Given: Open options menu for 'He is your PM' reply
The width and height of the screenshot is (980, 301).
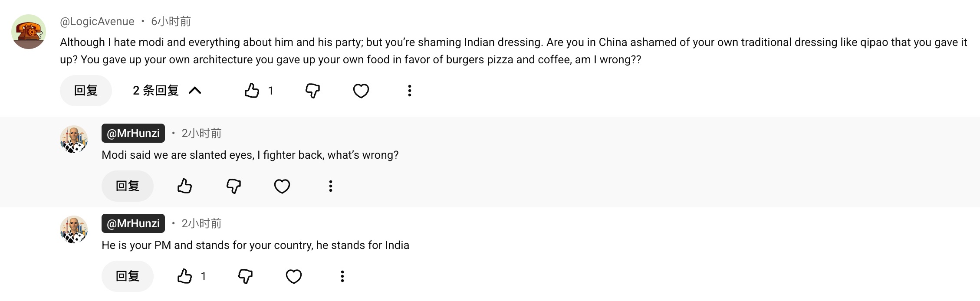Looking at the screenshot, I should 342,276.
